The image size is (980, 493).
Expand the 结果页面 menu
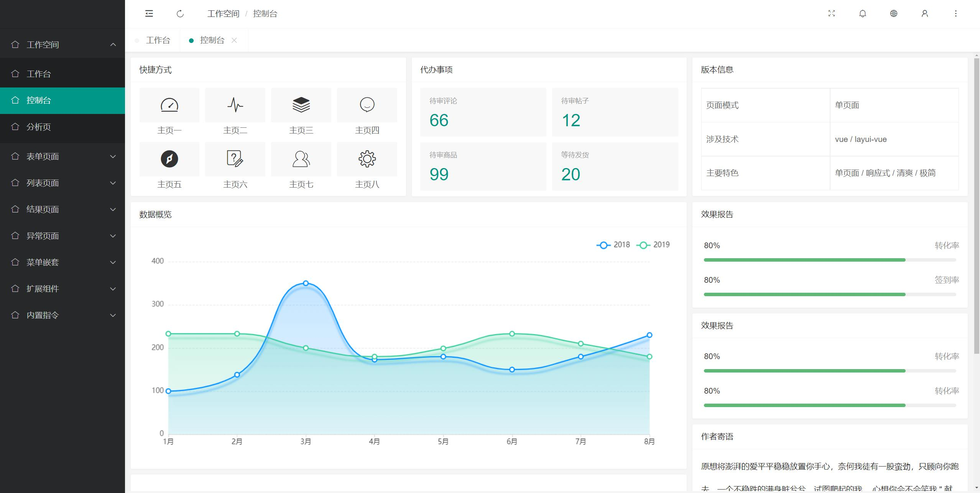62,209
